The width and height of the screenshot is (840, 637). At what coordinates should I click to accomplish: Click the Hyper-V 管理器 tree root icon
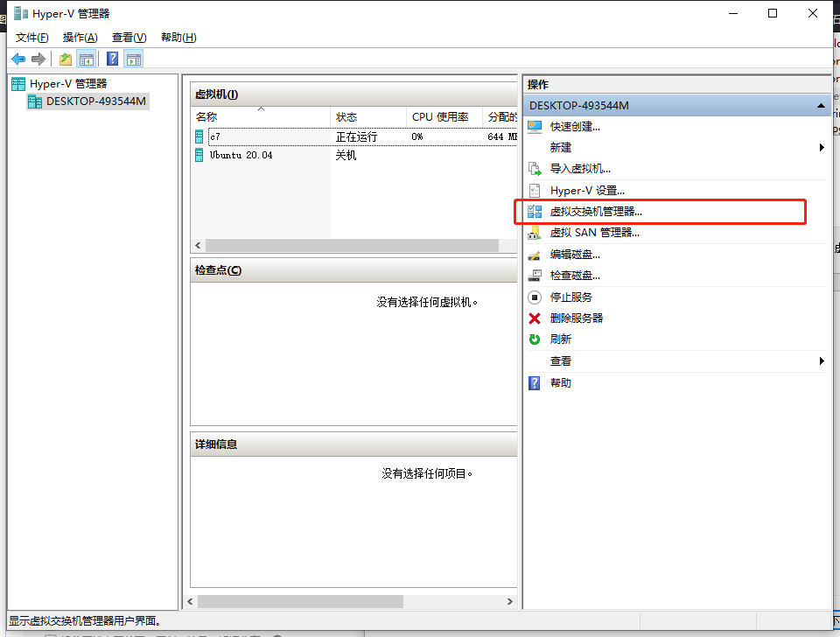pyautogui.click(x=18, y=84)
